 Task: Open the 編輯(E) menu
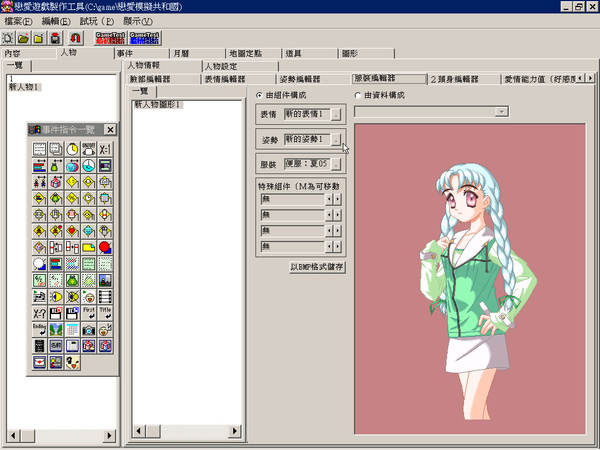click(56, 21)
